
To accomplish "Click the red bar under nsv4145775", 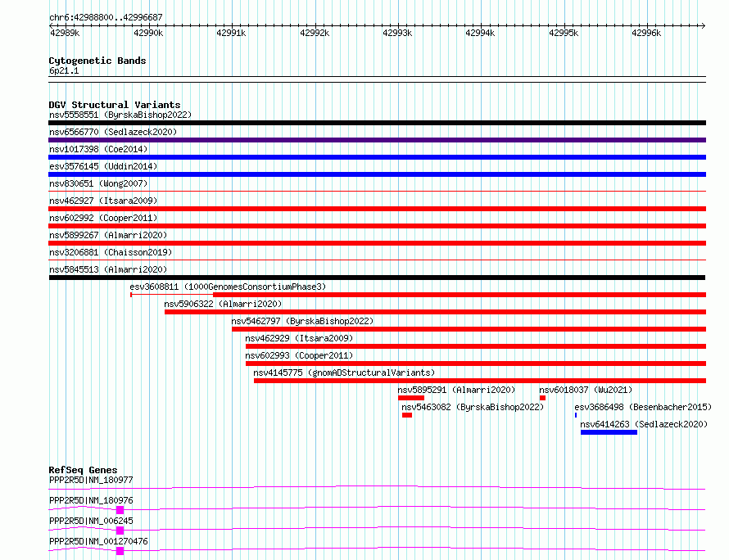I will pyautogui.click(x=480, y=381).
